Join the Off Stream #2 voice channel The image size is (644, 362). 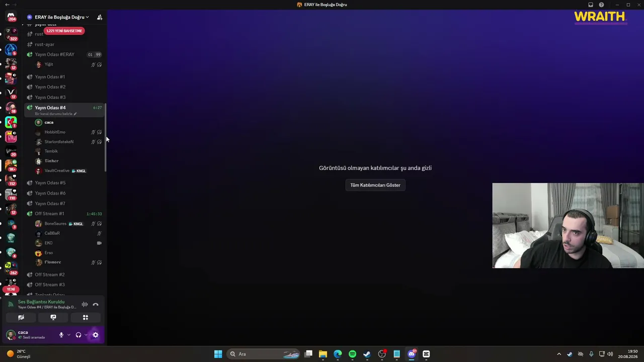pyautogui.click(x=64, y=275)
